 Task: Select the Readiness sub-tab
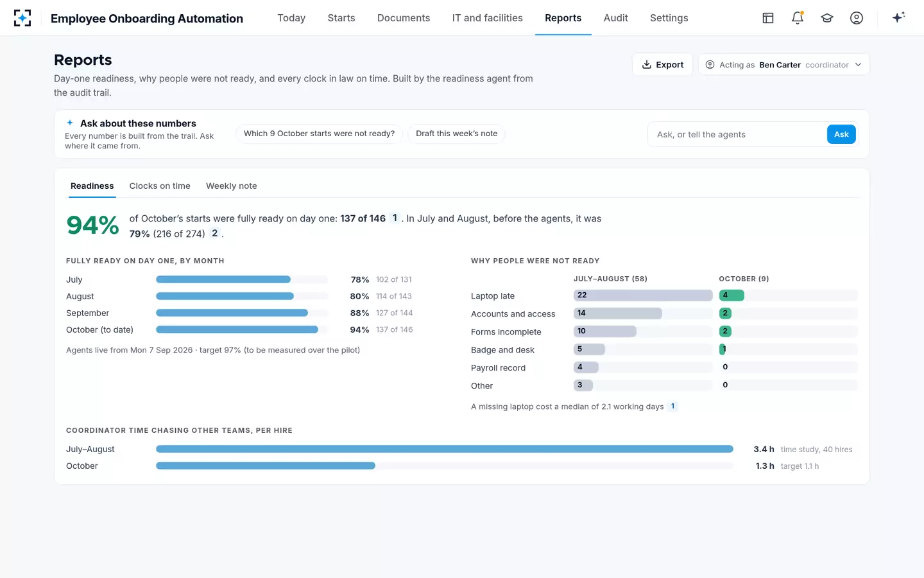coord(92,186)
